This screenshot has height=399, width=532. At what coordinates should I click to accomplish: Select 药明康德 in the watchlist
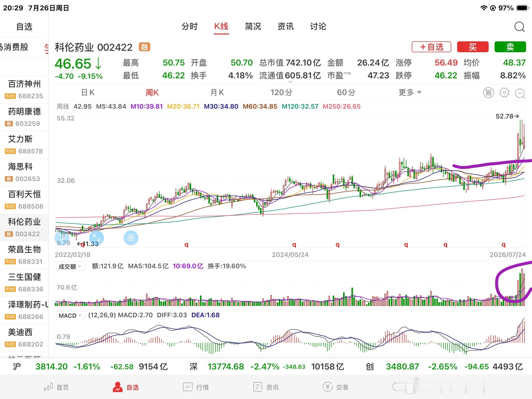pos(24,117)
